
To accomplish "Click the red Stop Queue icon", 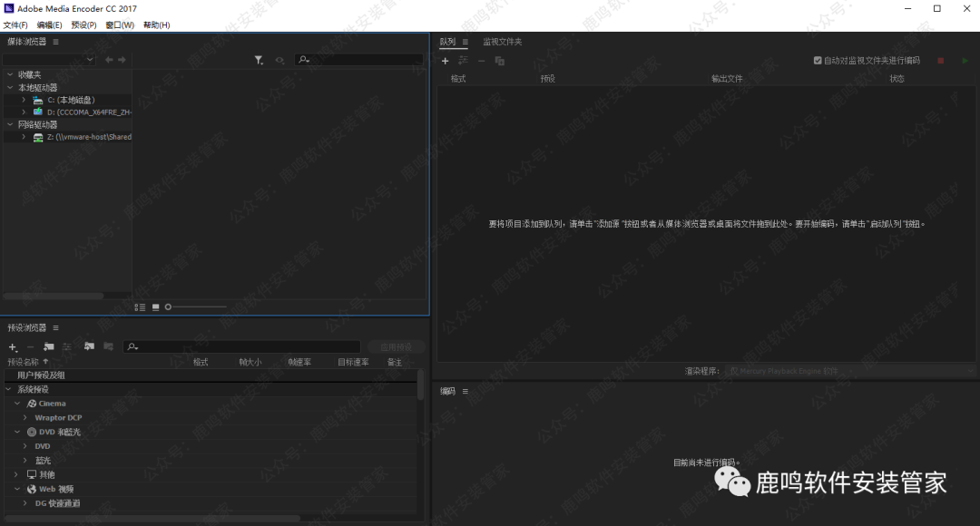I will click(x=940, y=61).
